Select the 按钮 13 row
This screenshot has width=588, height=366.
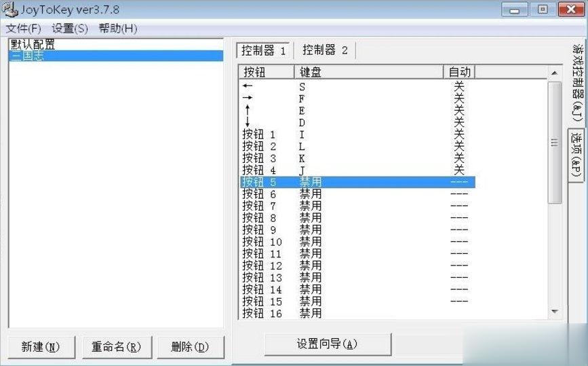pyautogui.click(x=357, y=278)
